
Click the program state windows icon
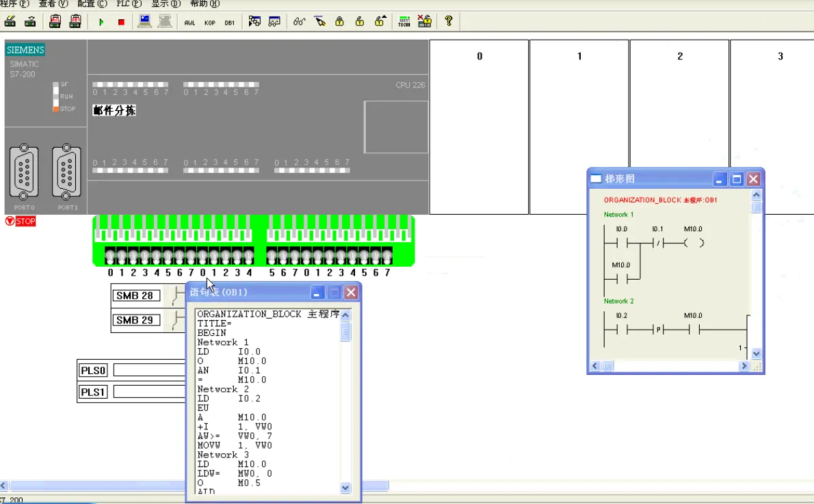(254, 21)
